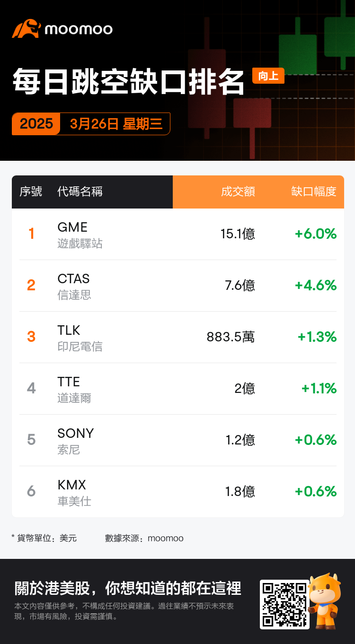Click the orange 向上 badge
This screenshot has height=644, width=355.
pyautogui.click(x=268, y=76)
